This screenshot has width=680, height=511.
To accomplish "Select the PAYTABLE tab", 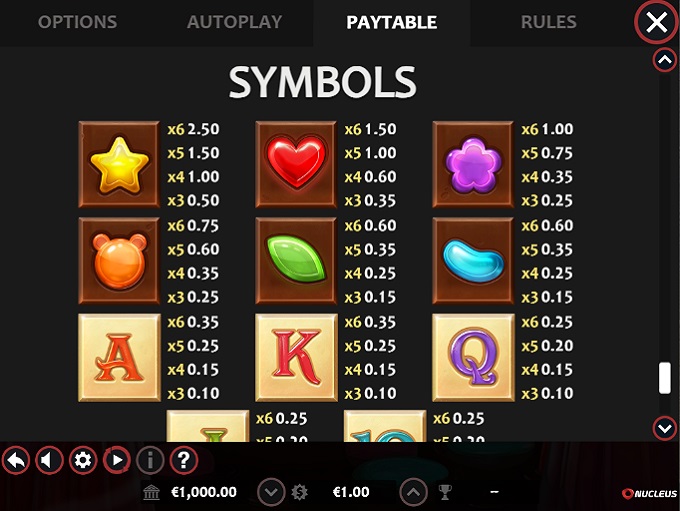I will 392,22.
